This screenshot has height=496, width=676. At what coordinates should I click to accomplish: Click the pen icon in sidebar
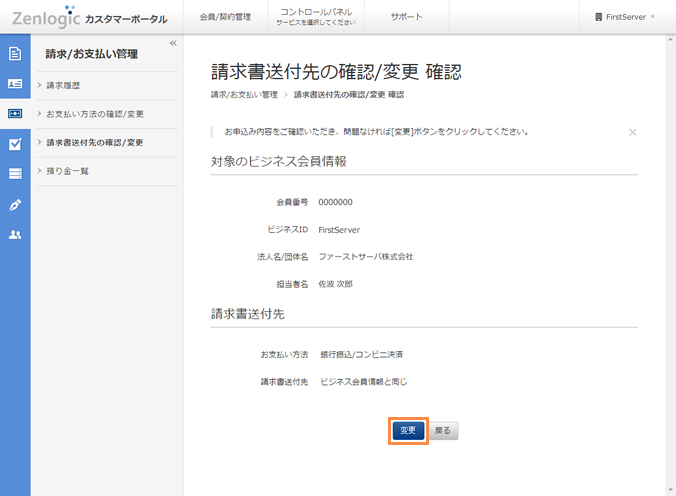[x=15, y=204]
